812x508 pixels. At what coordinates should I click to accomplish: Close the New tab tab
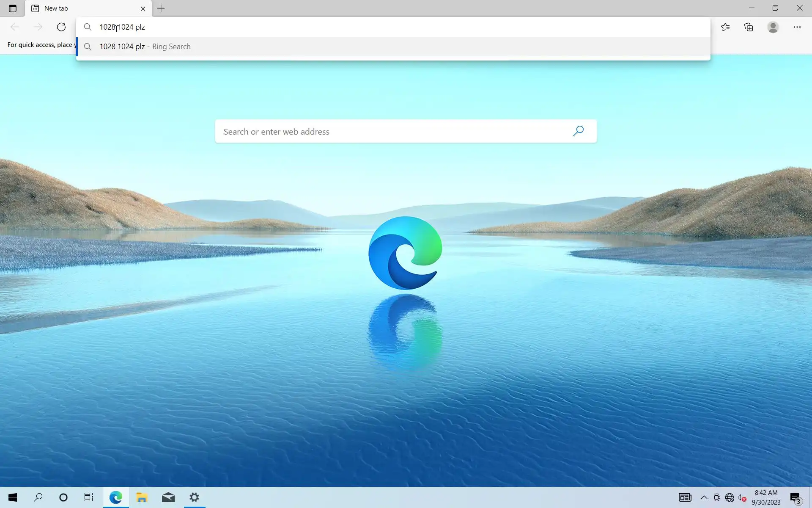(x=143, y=8)
